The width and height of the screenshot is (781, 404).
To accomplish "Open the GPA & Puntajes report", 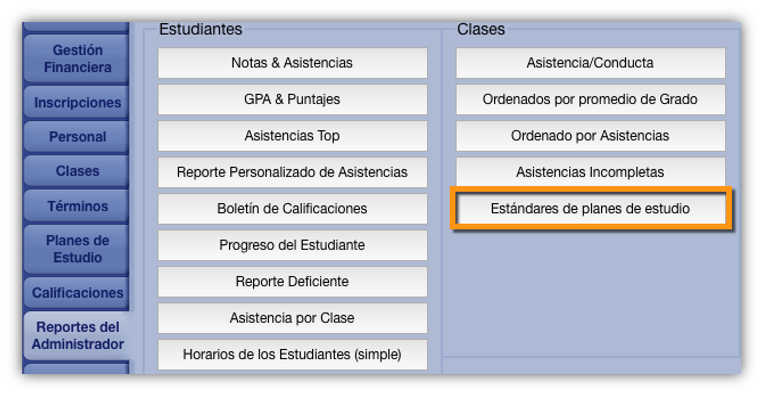I will [x=292, y=100].
